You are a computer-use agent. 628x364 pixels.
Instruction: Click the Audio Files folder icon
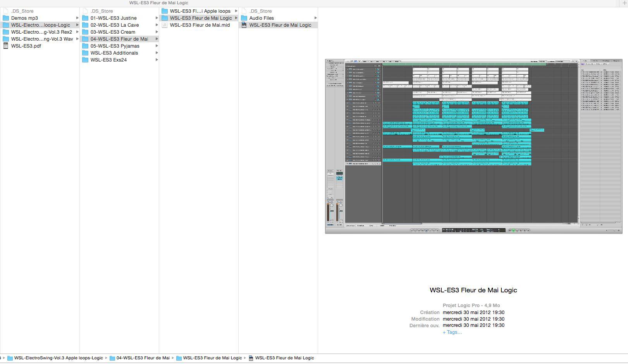pos(244,18)
